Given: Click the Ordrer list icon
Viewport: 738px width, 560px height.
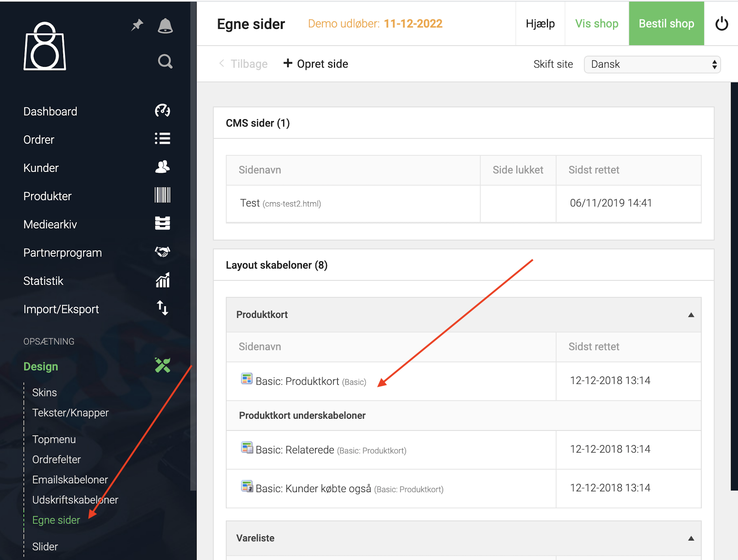Looking at the screenshot, I should tap(162, 139).
